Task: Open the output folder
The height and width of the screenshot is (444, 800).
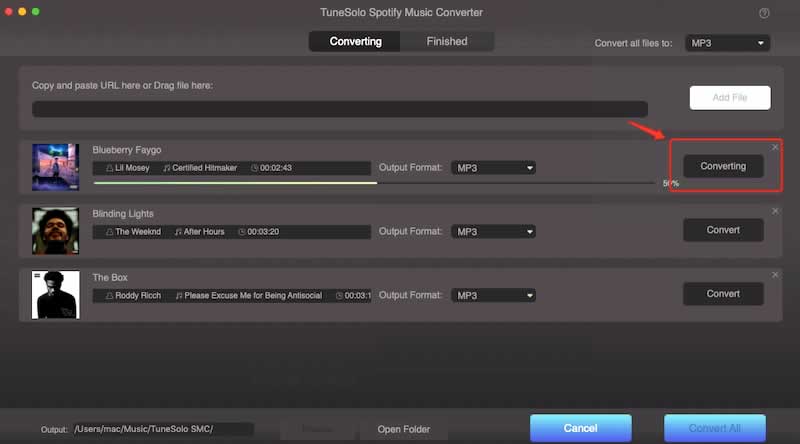Action: click(x=404, y=429)
